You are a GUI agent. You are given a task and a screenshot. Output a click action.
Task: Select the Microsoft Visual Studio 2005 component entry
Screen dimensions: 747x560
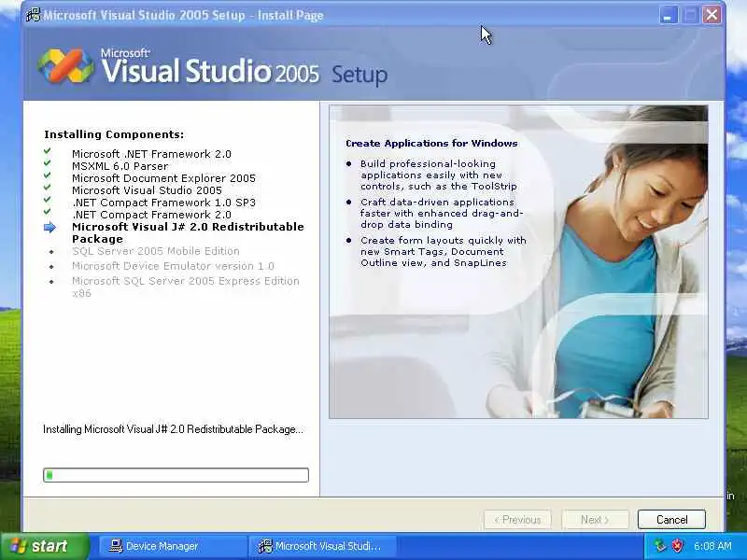pos(147,190)
